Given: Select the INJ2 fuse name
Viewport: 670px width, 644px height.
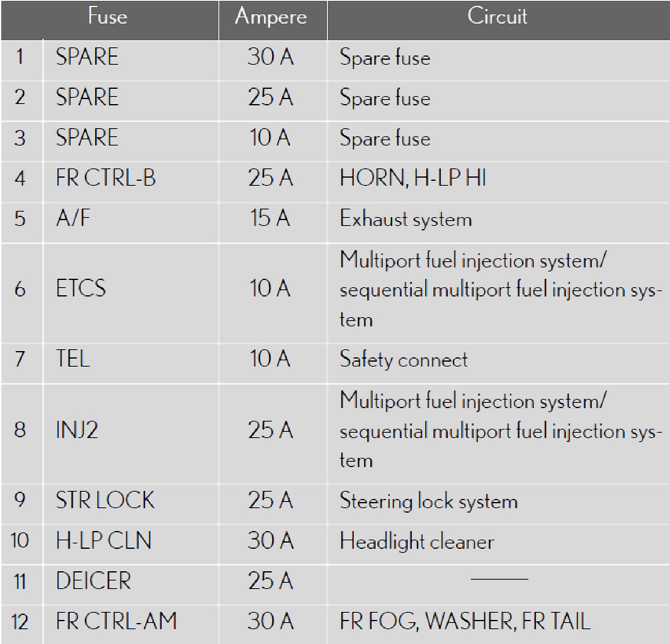Looking at the screenshot, I should tap(77, 430).
